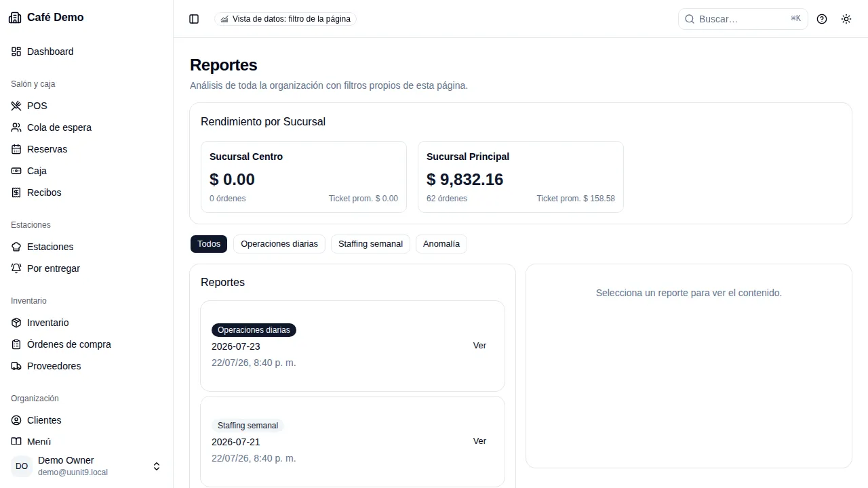Open the help question mark icon
The image size is (868, 488).
pyautogui.click(x=822, y=19)
